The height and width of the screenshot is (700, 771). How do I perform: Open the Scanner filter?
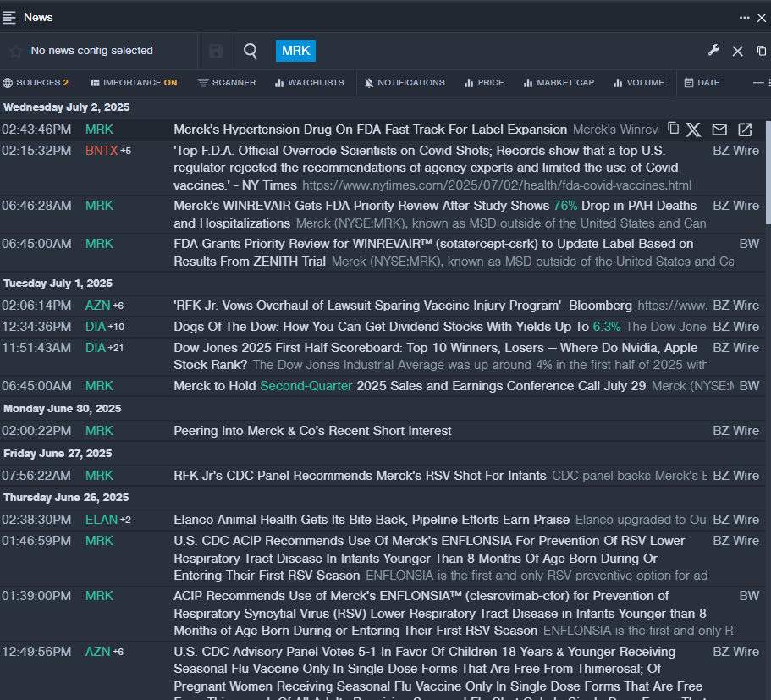coord(227,83)
